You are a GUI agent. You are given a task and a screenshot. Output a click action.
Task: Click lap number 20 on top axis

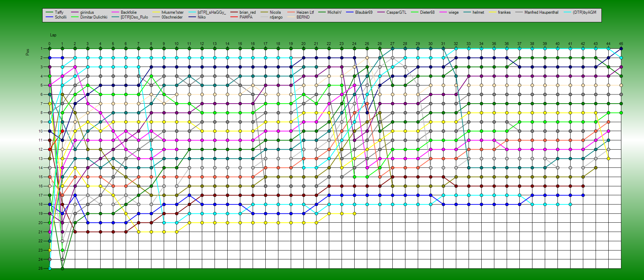pos(303,44)
